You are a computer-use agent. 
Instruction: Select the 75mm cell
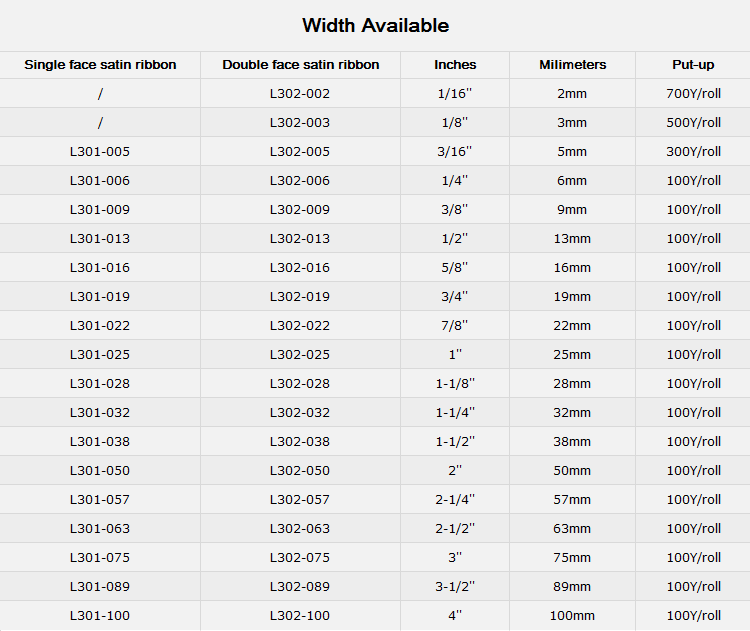point(572,557)
